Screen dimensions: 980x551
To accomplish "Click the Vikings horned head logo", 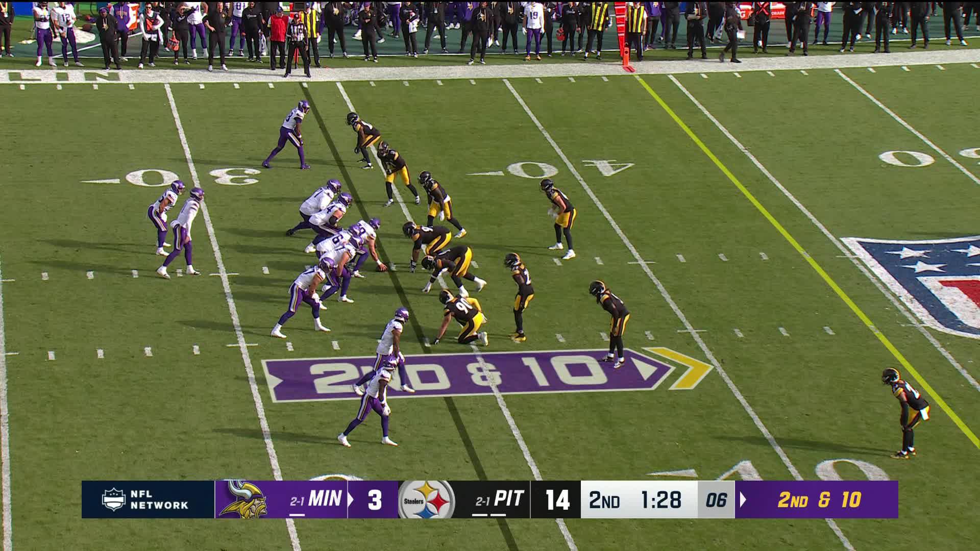I will coord(242,499).
